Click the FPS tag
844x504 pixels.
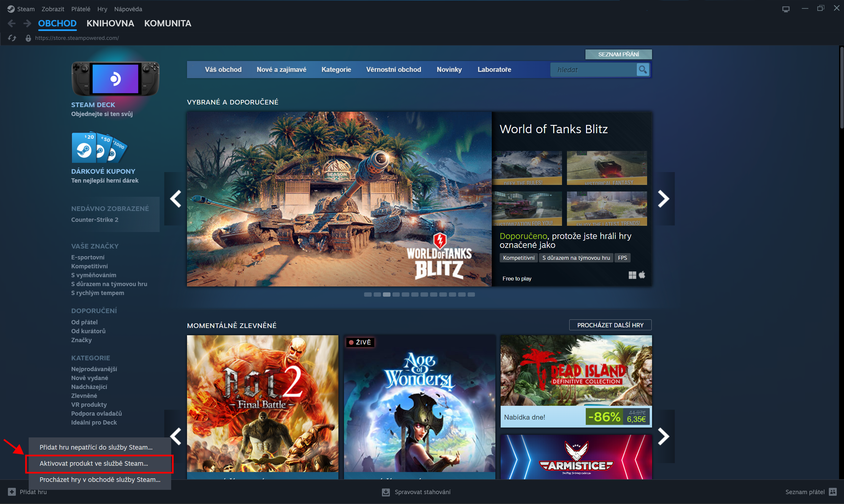pyautogui.click(x=622, y=258)
